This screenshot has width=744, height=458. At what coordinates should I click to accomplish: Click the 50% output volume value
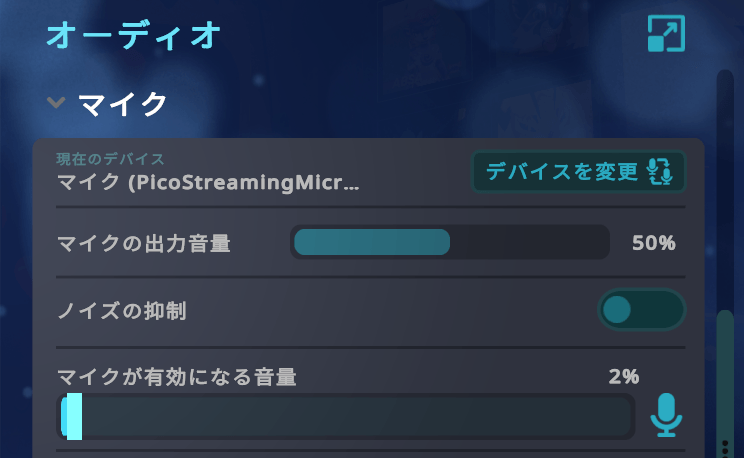point(654,243)
